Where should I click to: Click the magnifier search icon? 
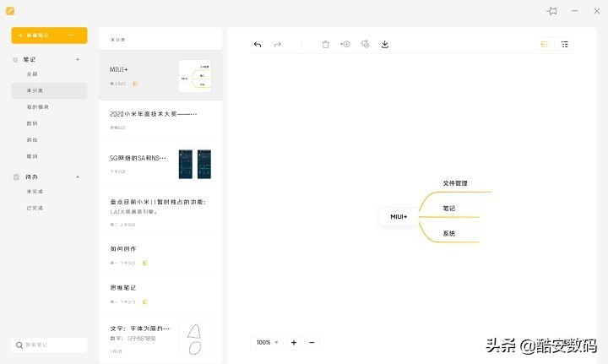[19, 345]
